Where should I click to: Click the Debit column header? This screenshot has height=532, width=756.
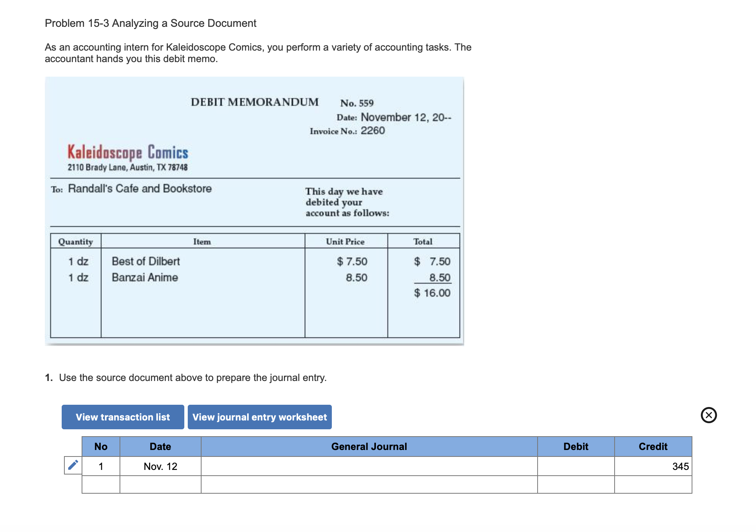[x=576, y=447]
